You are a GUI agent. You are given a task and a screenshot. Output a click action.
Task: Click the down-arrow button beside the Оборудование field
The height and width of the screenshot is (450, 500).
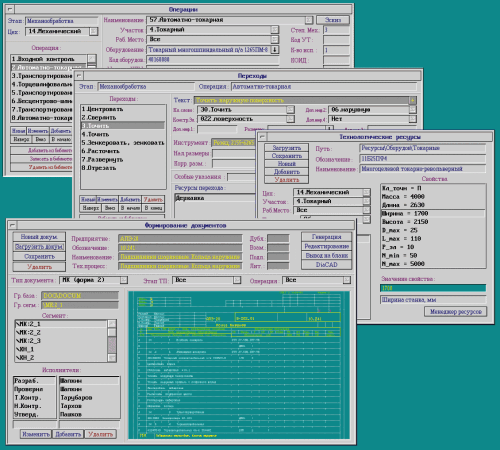tap(275, 50)
